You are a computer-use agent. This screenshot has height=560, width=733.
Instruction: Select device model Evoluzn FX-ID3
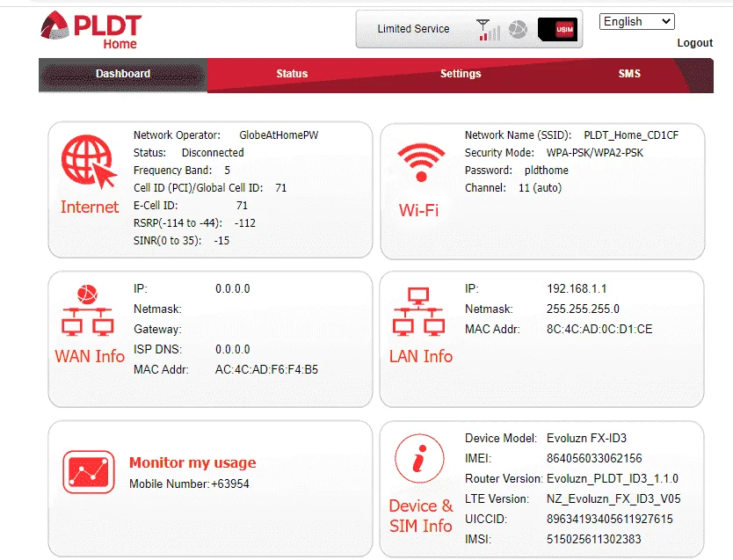(587, 438)
